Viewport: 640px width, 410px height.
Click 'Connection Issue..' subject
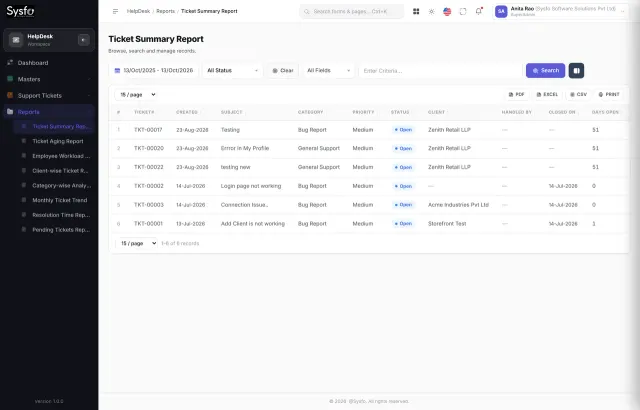click(244, 205)
